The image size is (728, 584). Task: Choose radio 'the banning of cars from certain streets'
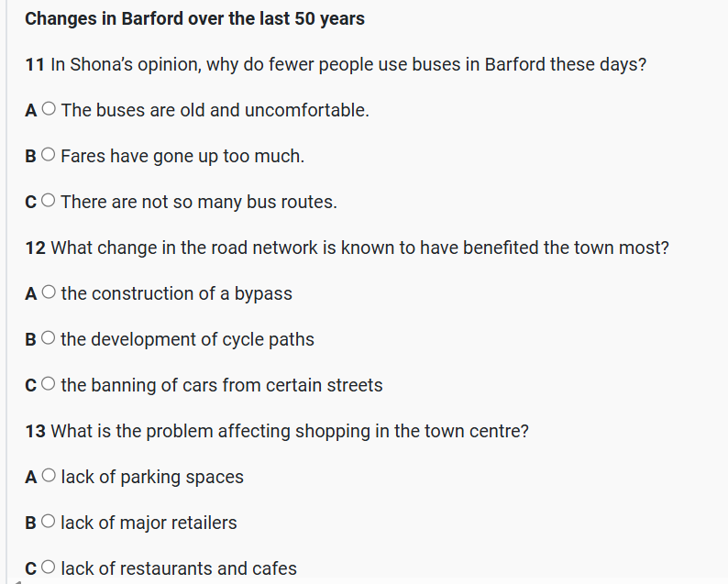tap(49, 385)
